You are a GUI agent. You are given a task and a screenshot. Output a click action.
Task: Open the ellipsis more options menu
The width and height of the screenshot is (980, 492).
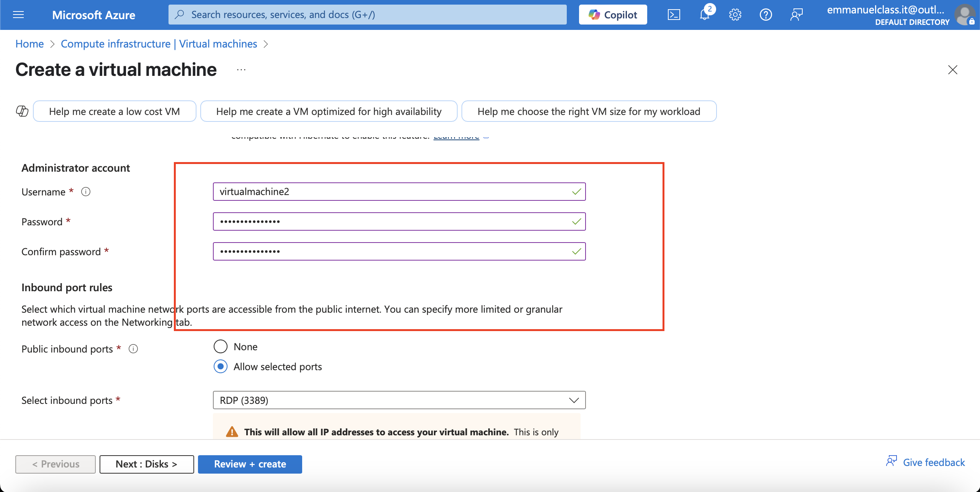click(x=241, y=70)
